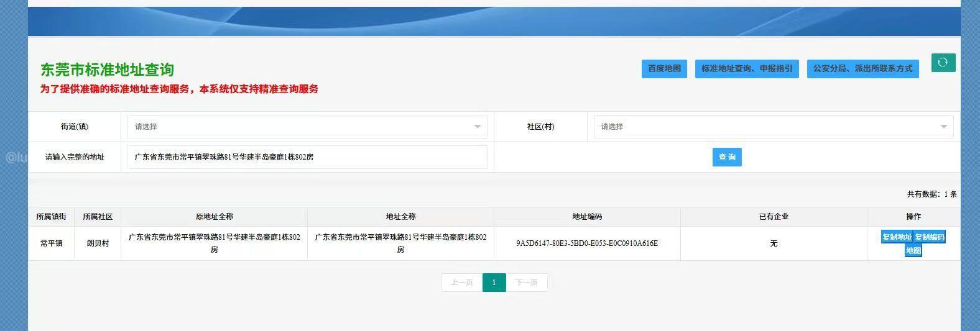
Task: Click the 地图 button in results row
Action: [x=913, y=251]
